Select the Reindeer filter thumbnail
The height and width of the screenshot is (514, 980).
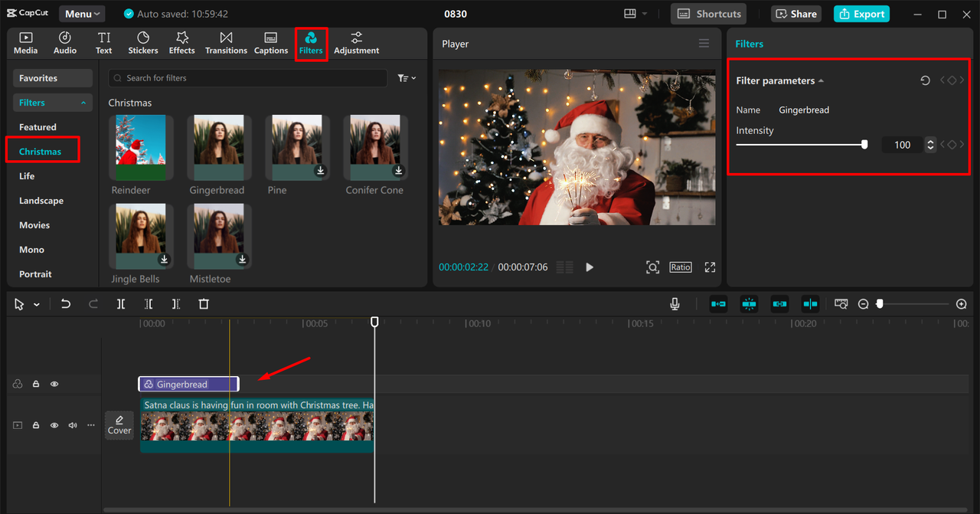(x=141, y=147)
